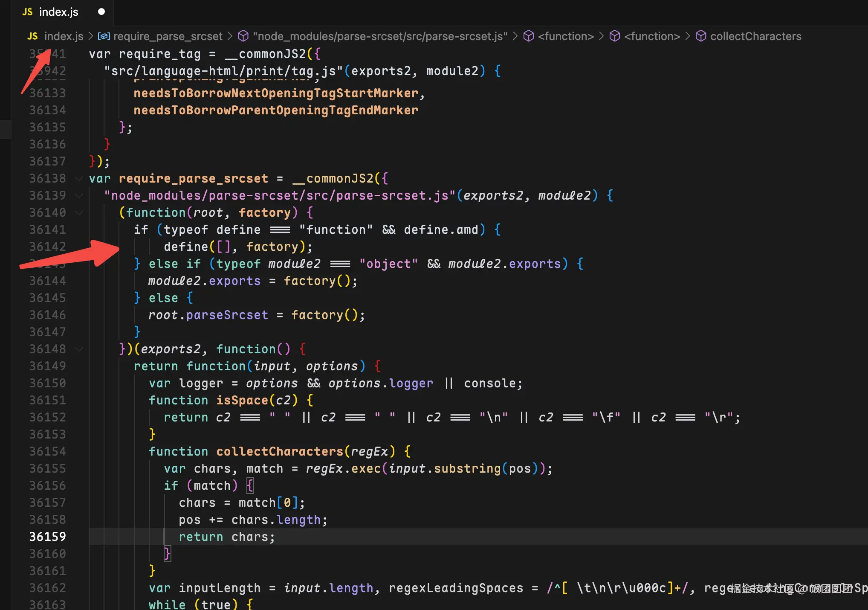Click the cube icon beside collectCharacters breadcrumb
The image size is (868, 610).
click(x=700, y=36)
